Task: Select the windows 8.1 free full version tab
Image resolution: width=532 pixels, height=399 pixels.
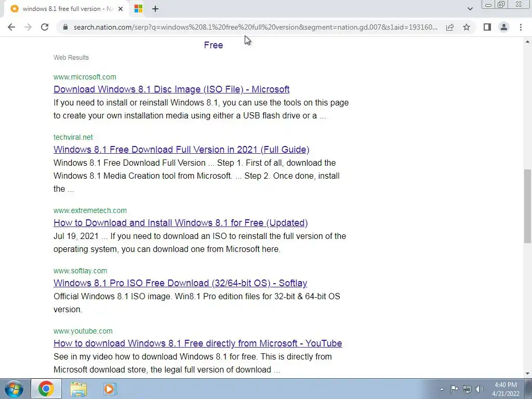Action: coord(66,9)
